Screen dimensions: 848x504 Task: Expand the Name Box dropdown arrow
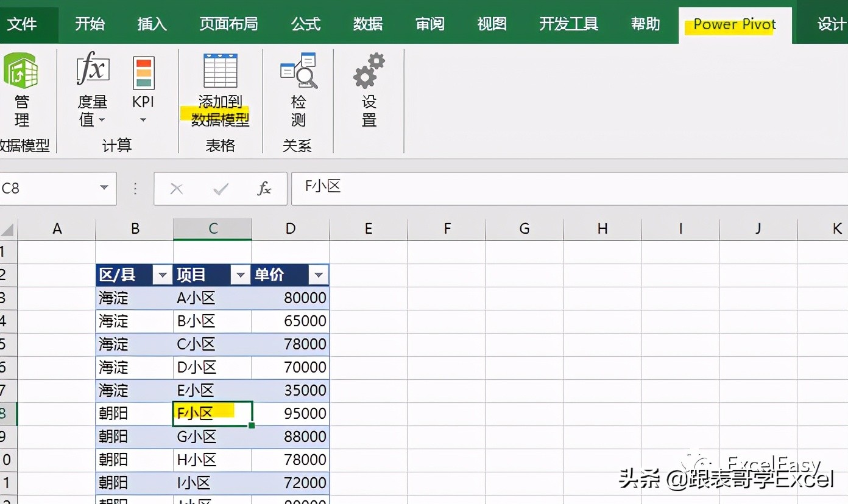click(104, 188)
